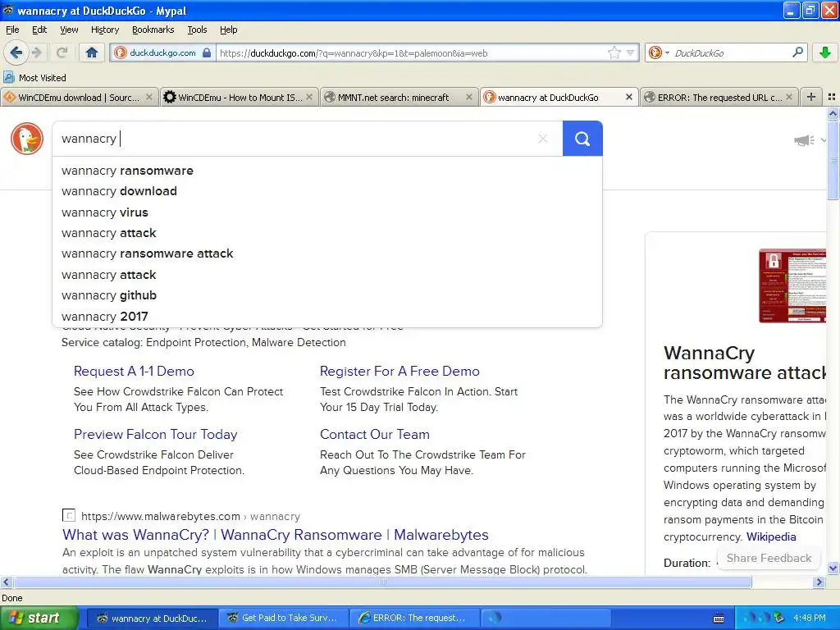Bookmark this page with the star icon
840x630 pixels.
click(x=614, y=52)
